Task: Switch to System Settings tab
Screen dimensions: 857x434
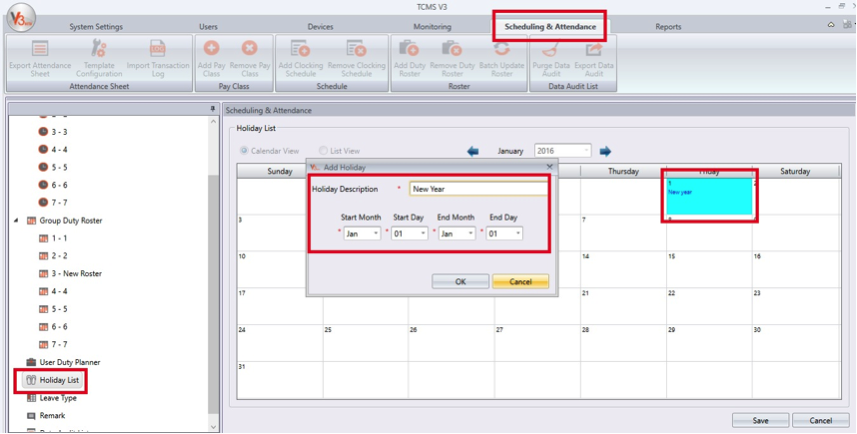Action: click(x=96, y=26)
